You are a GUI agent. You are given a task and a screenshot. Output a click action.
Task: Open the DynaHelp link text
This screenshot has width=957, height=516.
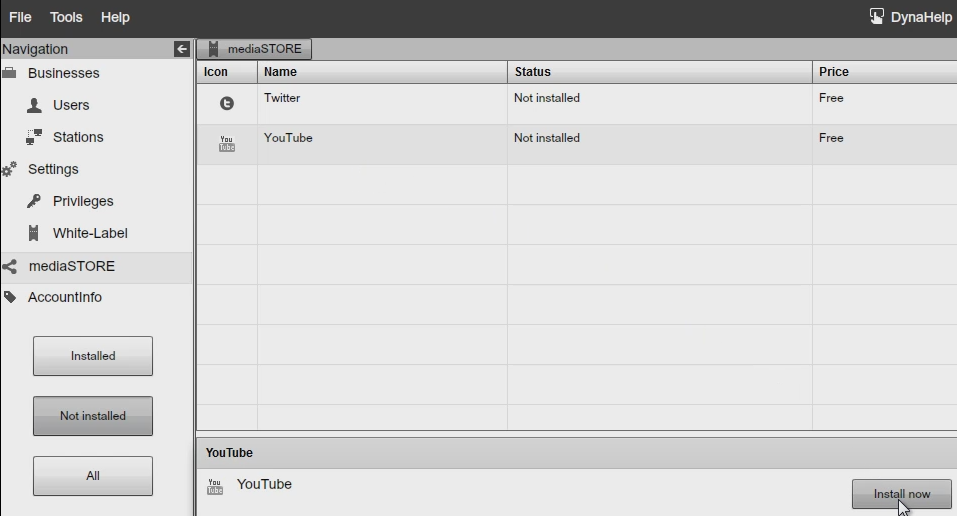click(x=920, y=17)
